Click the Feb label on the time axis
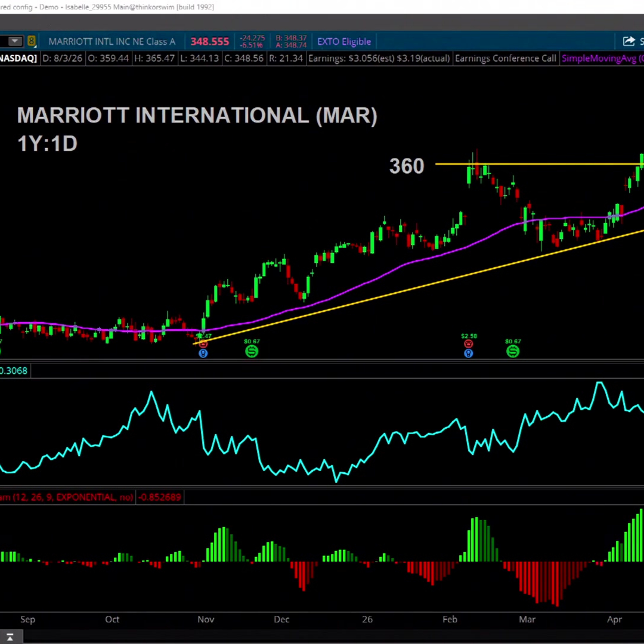 pyautogui.click(x=450, y=619)
